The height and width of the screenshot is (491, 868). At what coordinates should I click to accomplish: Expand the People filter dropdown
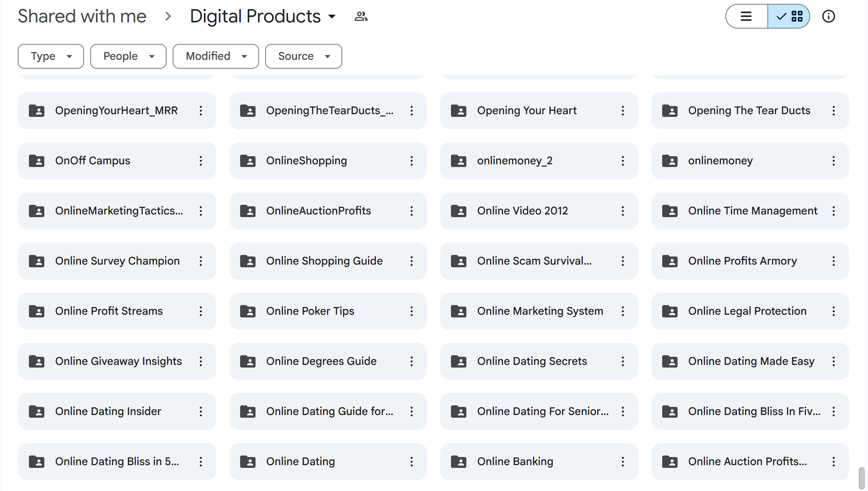[x=128, y=56]
